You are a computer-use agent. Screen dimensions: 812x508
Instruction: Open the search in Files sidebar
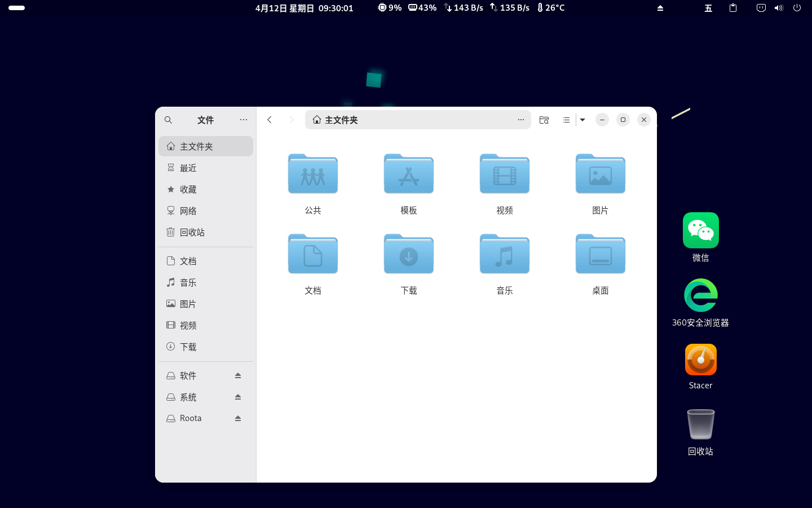point(168,120)
